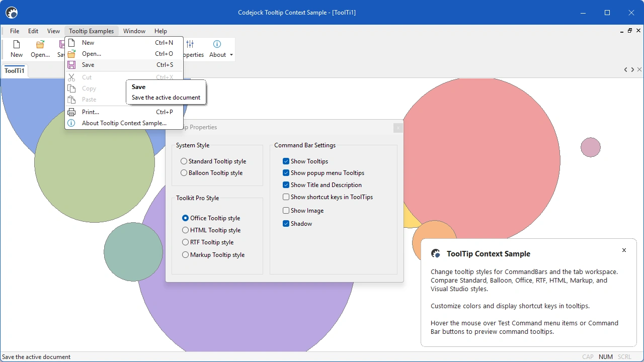Enable the Show Image checkbox
Image resolution: width=644 pixels, height=362 pixels.
[x=303, y=211]
